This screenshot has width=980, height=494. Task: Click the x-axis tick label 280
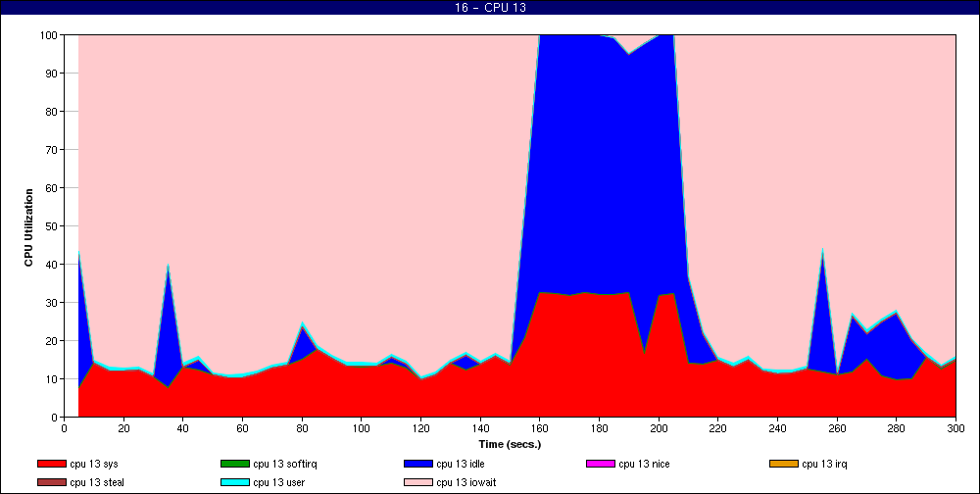tap(897, 428)
